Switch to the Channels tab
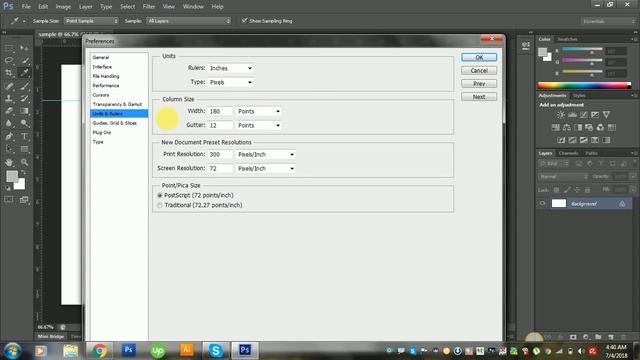 click(x=568, y=153)
